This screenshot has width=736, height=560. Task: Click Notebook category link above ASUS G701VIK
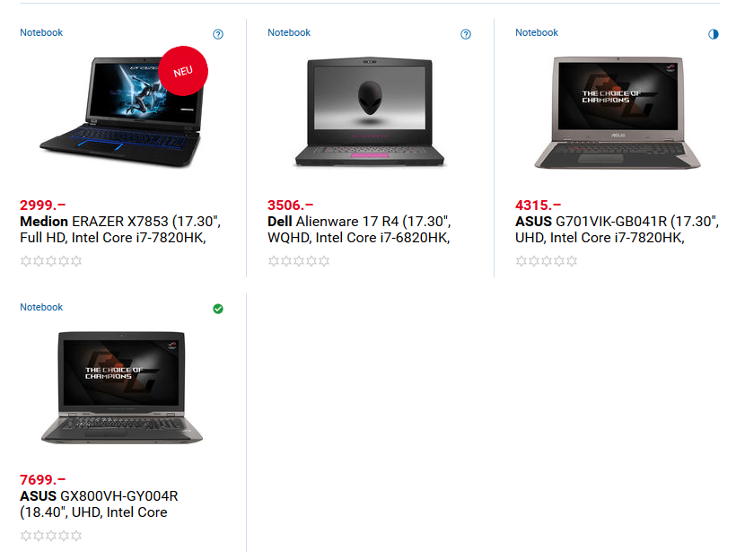[537, 32]
